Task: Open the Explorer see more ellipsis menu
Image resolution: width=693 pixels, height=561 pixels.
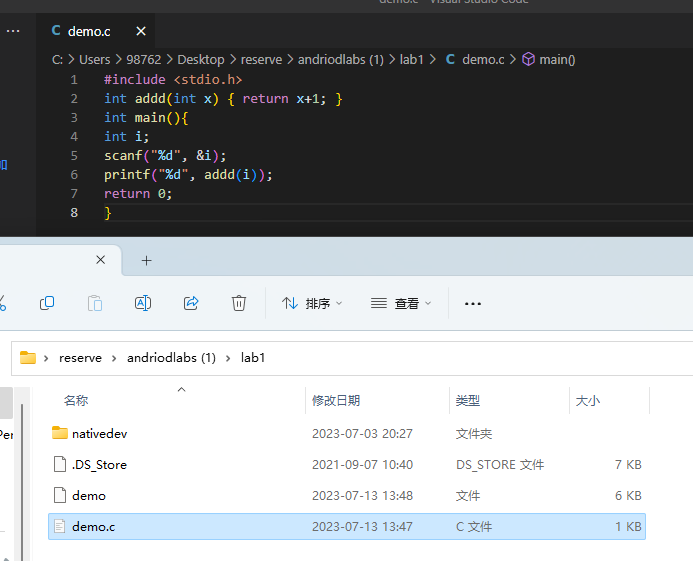Action: (472, 304)
